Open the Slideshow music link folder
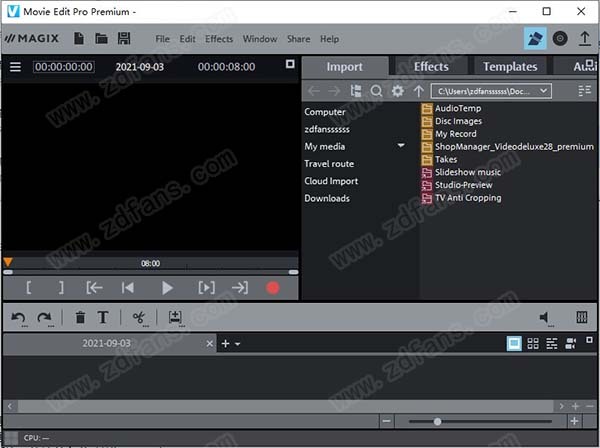The width and height of the screenshot is (600, 448). coord(461,172)
